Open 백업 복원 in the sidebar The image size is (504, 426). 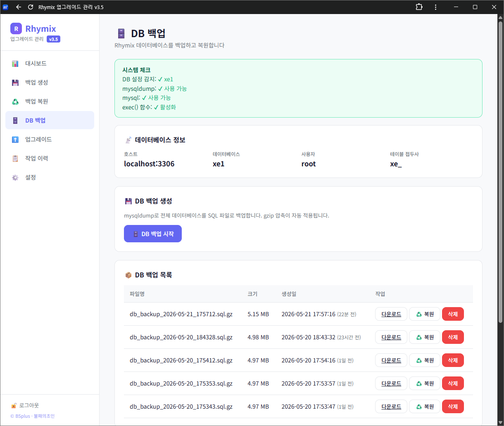coord(50,102)
